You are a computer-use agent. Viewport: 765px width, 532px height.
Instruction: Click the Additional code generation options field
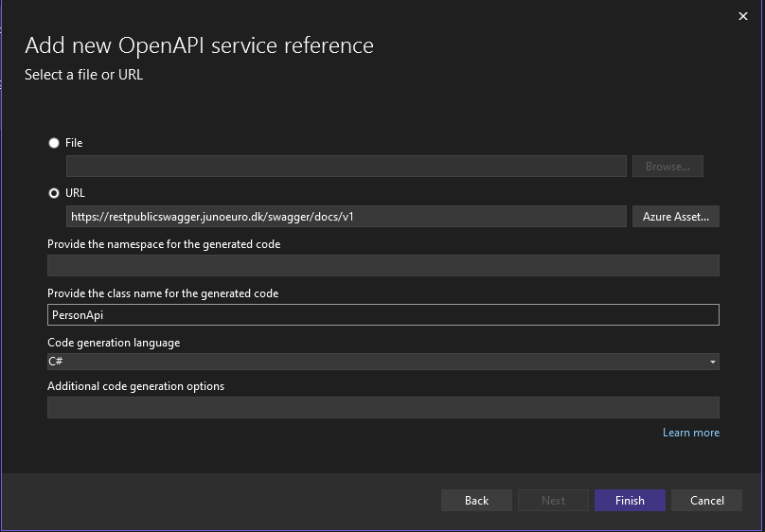[383, 408]
